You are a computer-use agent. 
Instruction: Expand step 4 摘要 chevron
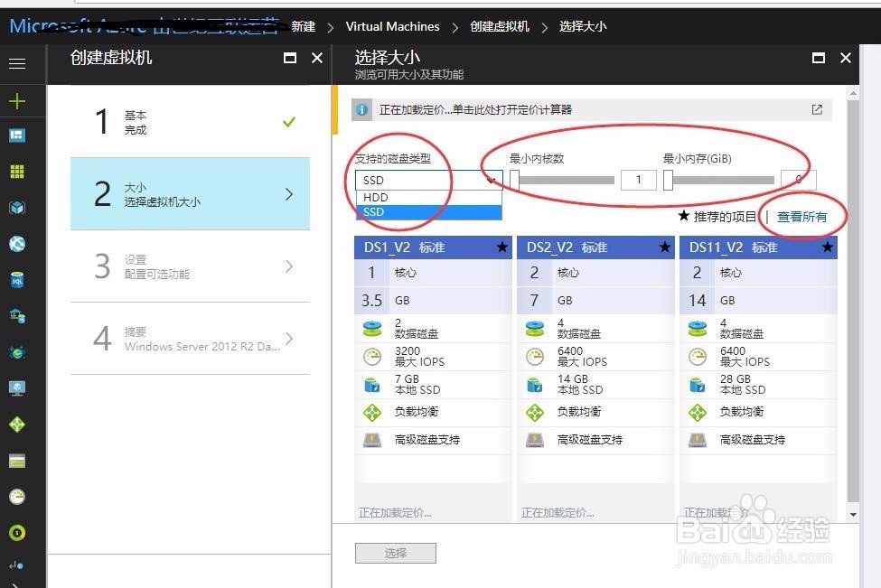tap(289, 339)
